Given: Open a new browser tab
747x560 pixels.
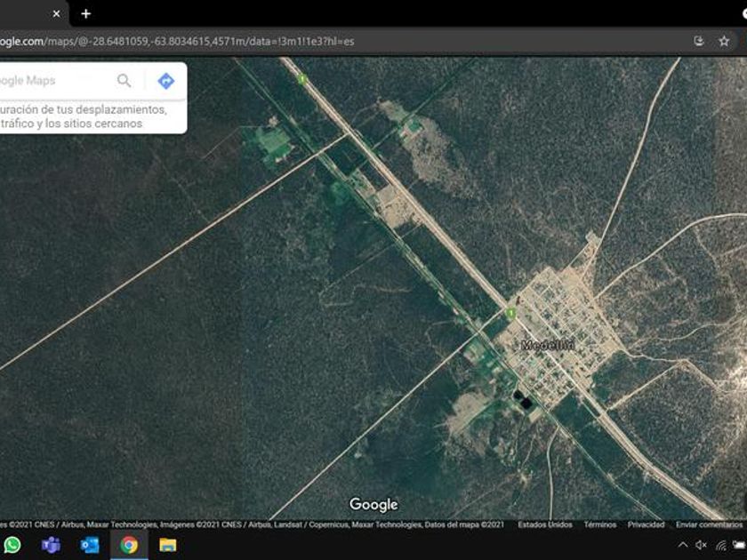Looking at the screenshot, I should click(x=85, y=13).
